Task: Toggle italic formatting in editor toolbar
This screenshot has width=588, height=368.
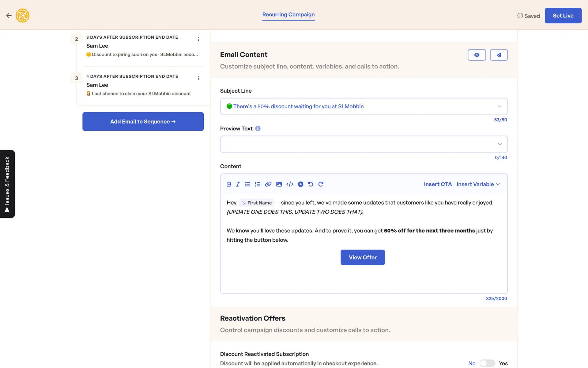Action: coord(238,184)
